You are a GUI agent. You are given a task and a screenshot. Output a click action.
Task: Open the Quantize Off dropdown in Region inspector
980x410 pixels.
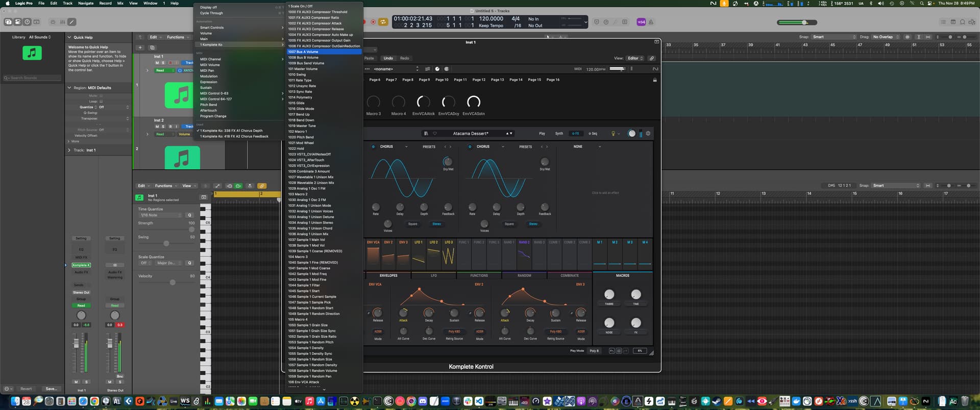(113, 107)
